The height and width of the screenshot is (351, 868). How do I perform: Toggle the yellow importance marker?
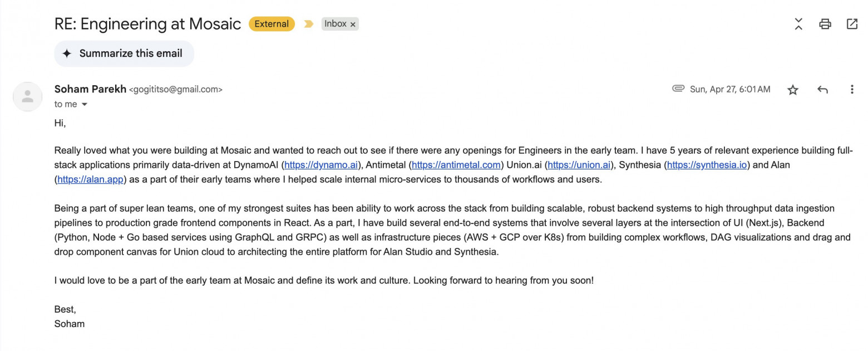[308, 24]
